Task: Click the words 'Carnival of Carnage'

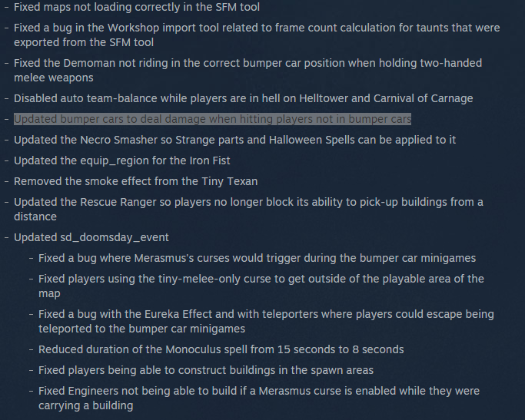Action: pos(424,98)
